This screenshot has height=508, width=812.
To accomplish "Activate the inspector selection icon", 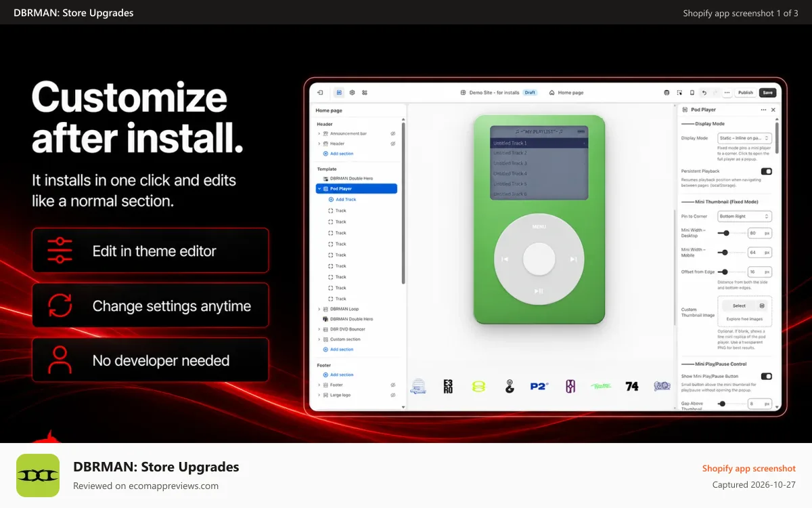I will 679,93.
